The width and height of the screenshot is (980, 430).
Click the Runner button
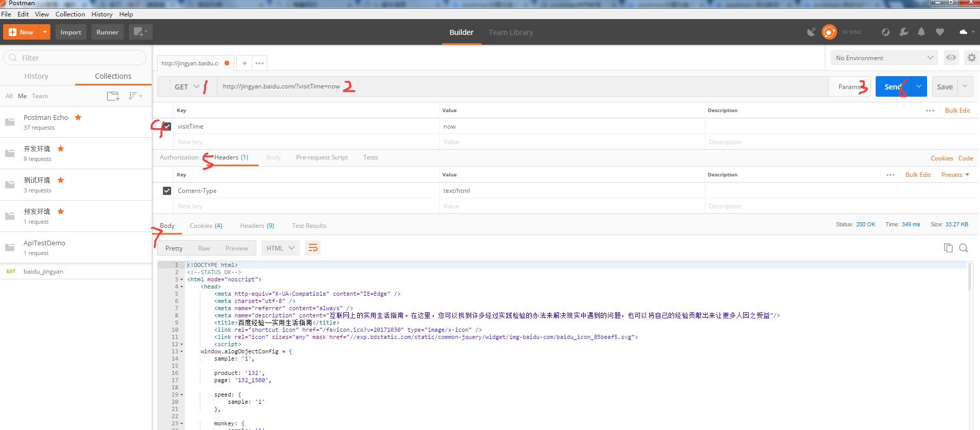tap(107, 32)
